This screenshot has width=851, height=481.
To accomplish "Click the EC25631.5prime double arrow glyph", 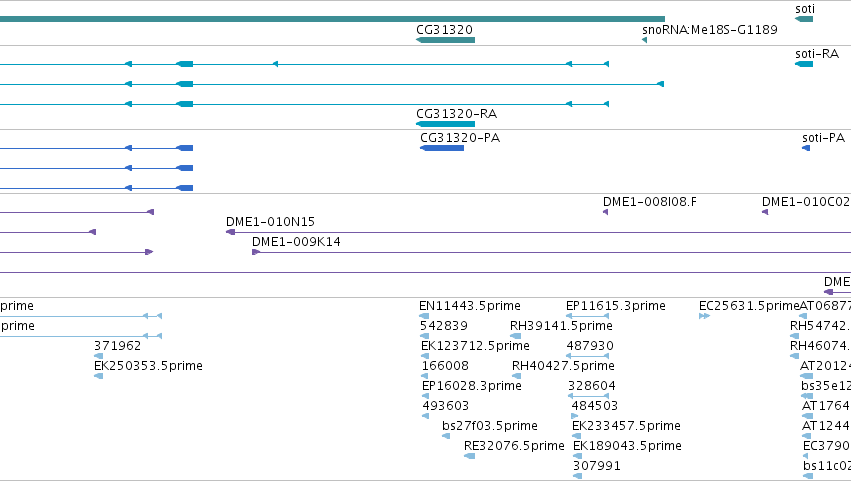I will click(x=704, y=316).
